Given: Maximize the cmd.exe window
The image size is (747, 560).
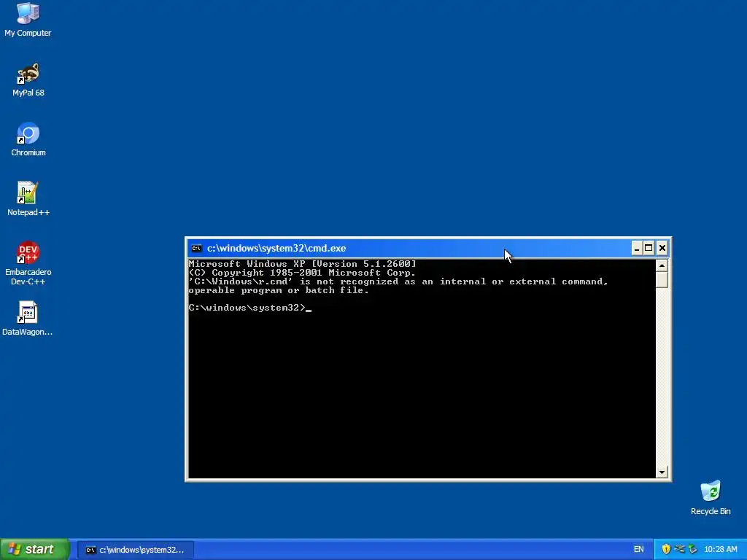Looking at the screenshot, I should (x=649, y=248).
